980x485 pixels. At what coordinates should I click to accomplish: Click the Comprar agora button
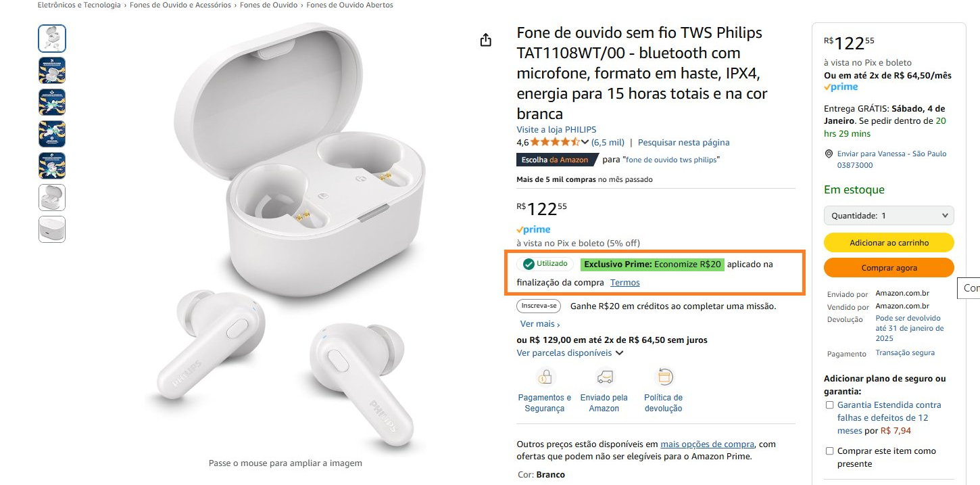click(x=889, y=268)
